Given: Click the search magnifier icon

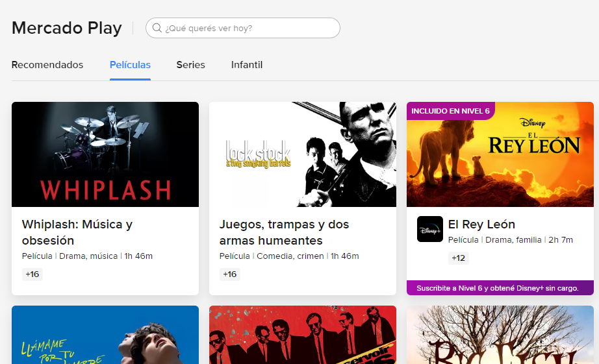Looking at the screenshot, I should [x=157, y=28].
